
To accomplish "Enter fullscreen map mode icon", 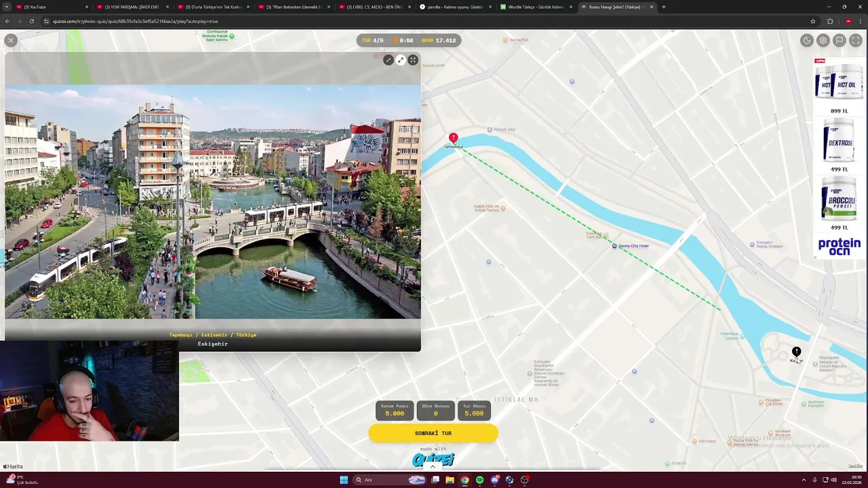I will point(856,41).
